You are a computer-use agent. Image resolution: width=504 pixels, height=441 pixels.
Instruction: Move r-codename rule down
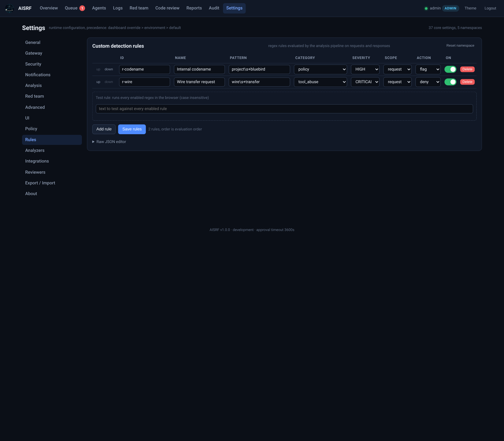coord(109,69)
